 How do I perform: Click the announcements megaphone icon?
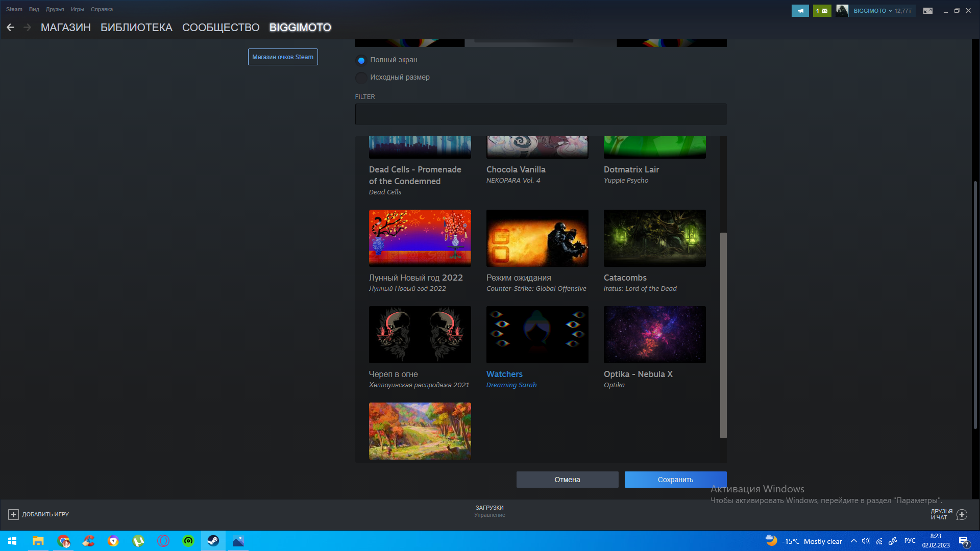[x=800, y=11]
